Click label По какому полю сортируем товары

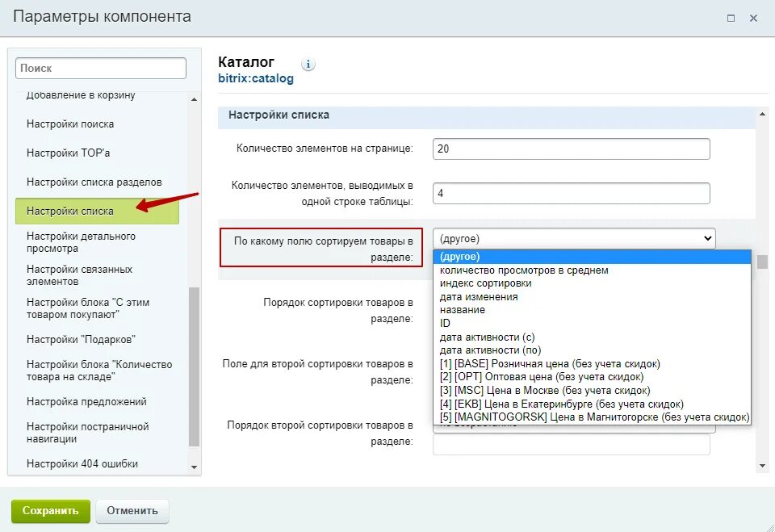click(x=324, y=249)
